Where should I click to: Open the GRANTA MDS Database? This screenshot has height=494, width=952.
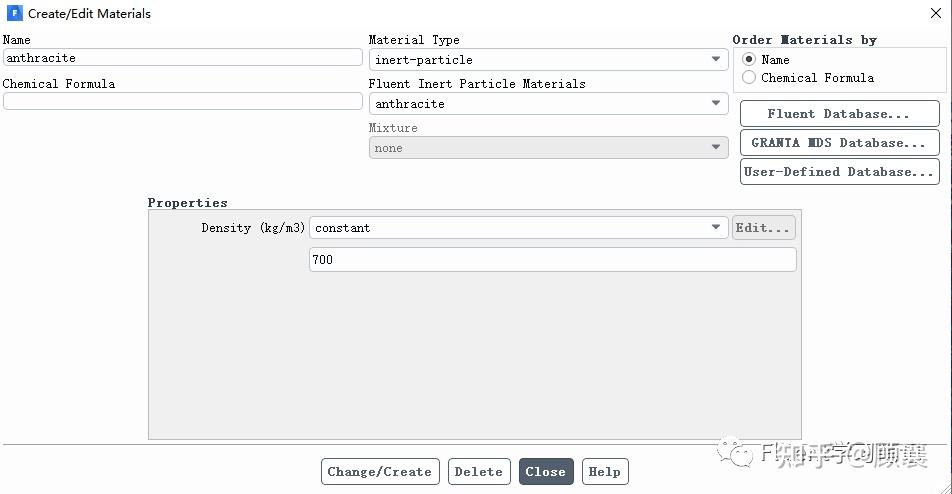839,143
